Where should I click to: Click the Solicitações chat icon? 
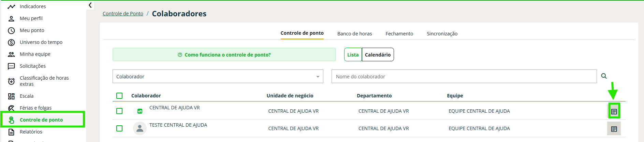11,66
